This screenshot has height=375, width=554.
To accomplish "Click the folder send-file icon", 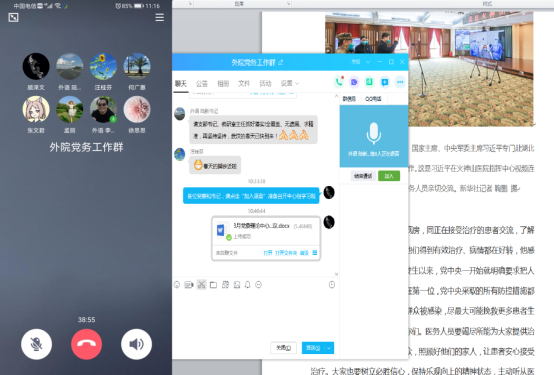I will [213, 285].
